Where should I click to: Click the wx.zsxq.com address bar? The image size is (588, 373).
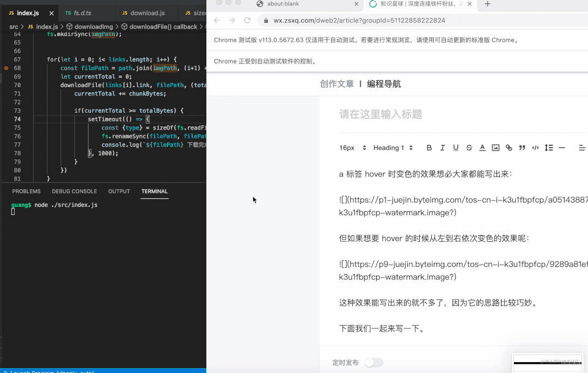359,20
